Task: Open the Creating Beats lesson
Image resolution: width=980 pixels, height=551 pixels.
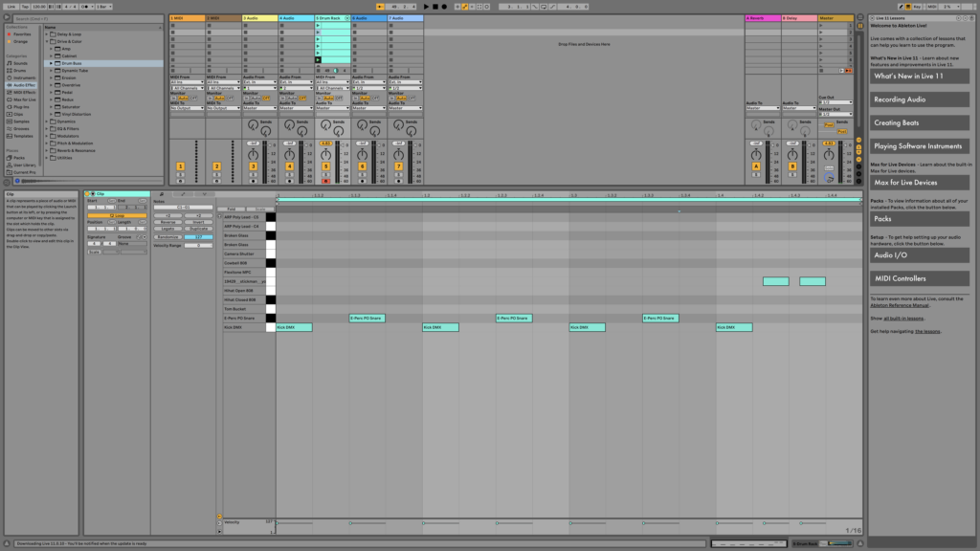Action: tap(920, 123)
